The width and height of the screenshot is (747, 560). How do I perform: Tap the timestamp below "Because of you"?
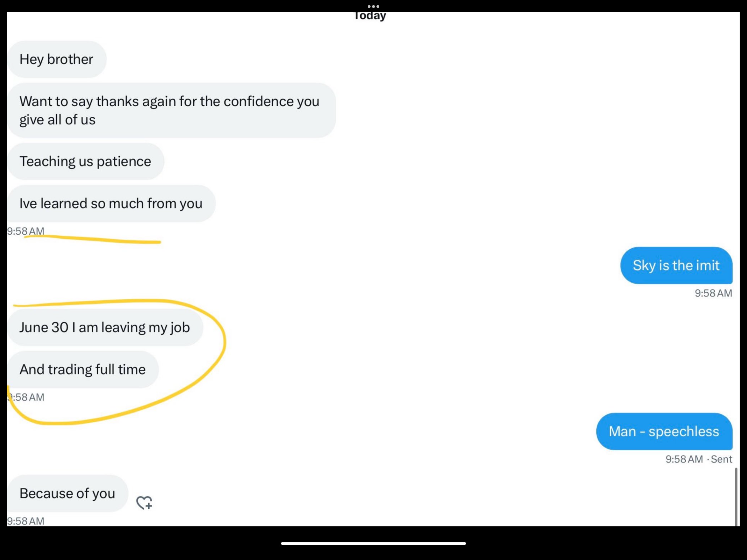coord(26,521)
